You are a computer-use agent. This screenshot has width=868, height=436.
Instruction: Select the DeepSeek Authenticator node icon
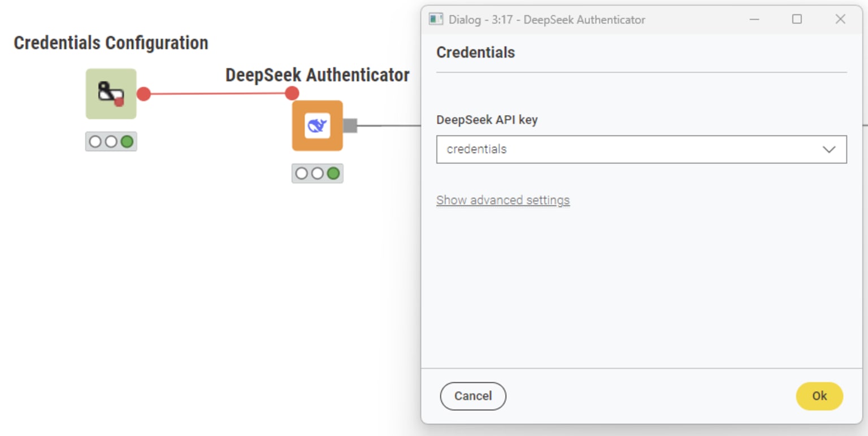pyautogui.click(x=317, y=125)
